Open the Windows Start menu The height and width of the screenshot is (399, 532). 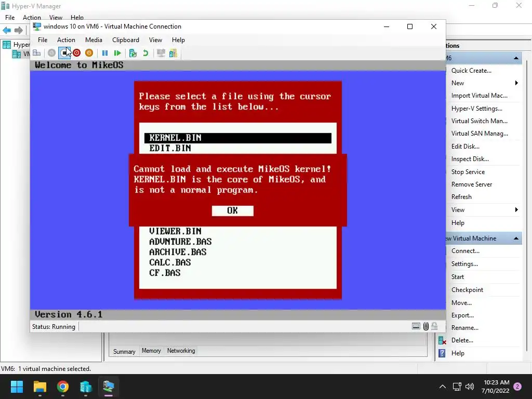tap(17, 387)
